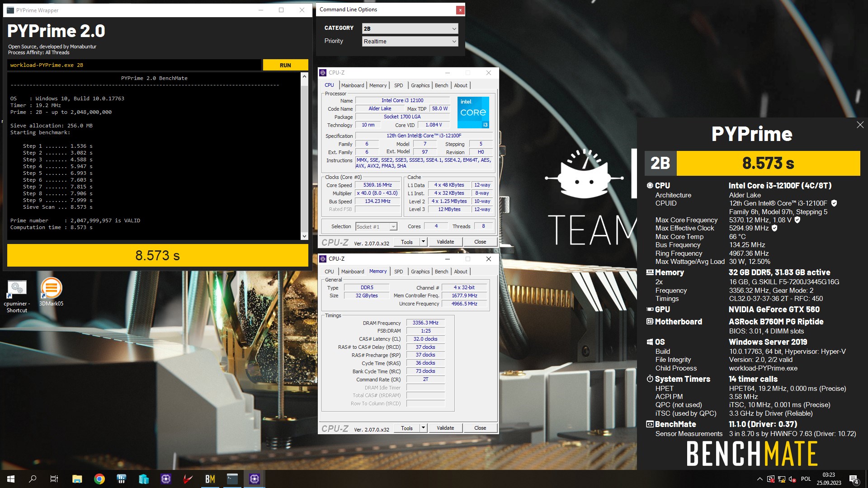This screenshot has width=868, height=488.
Task: Click the PYPrime Wrapper title bar icon
Action: pyautogui.click(x=10, y=10)
